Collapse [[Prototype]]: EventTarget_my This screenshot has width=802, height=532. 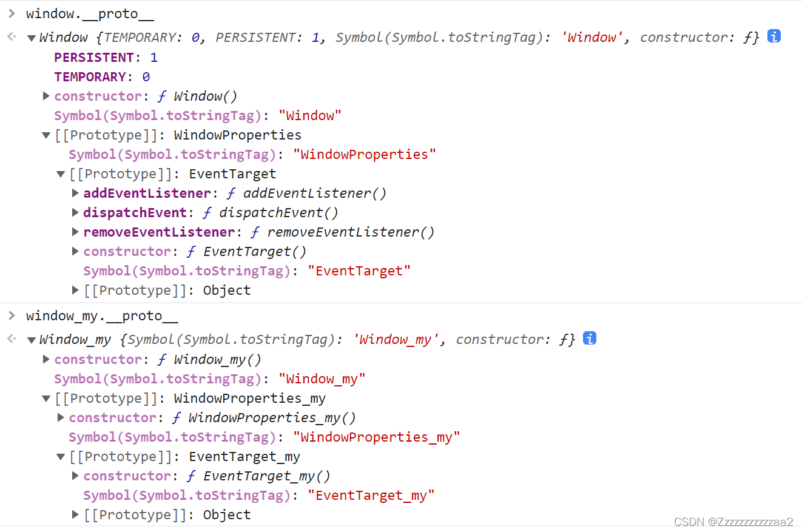60,457
